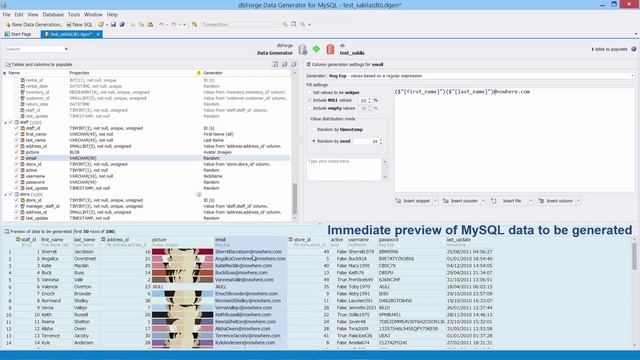Enable 'Include empty values' checkbox
The image size is (640, 360).
pyautogui.click(x=309, y=108)
